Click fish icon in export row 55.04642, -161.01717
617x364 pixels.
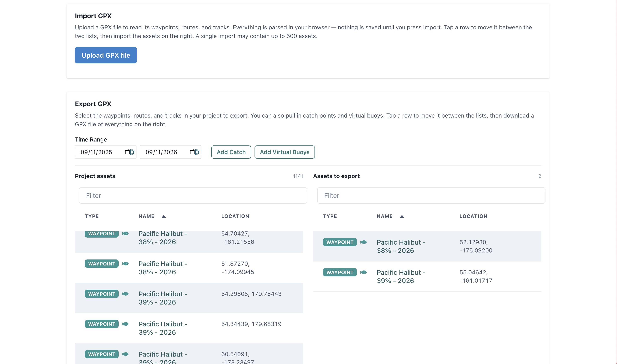tap(364, 272)
